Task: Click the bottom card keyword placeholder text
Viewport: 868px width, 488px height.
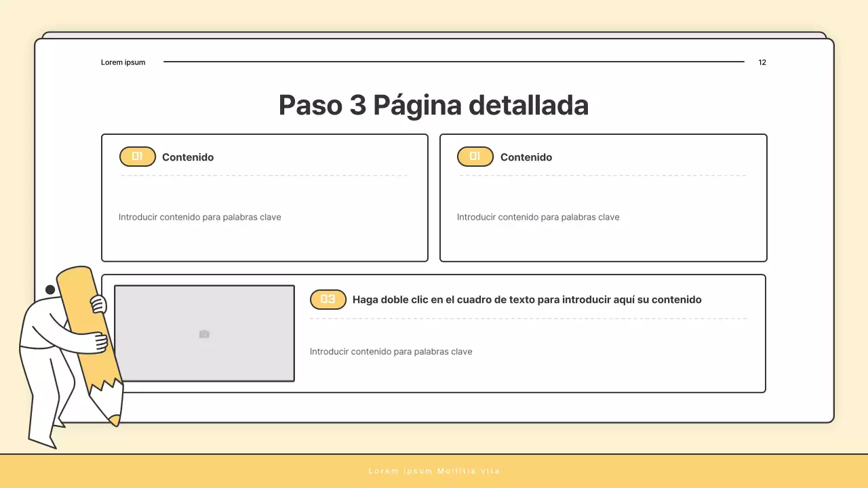Action: (x=391, y=351)
